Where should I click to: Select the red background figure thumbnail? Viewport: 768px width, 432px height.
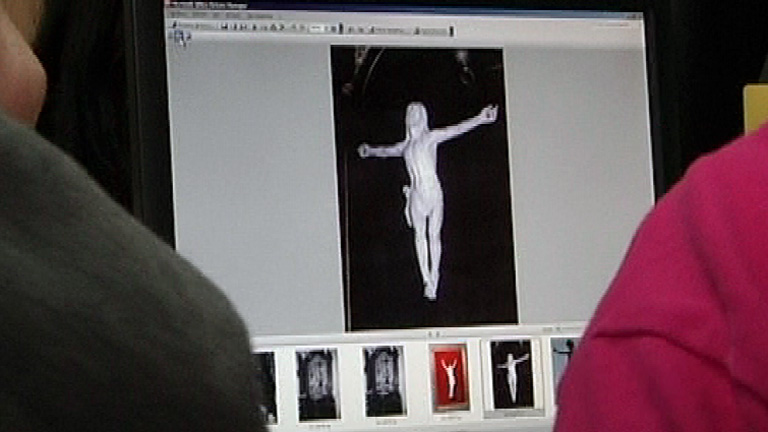click(448, 379)
